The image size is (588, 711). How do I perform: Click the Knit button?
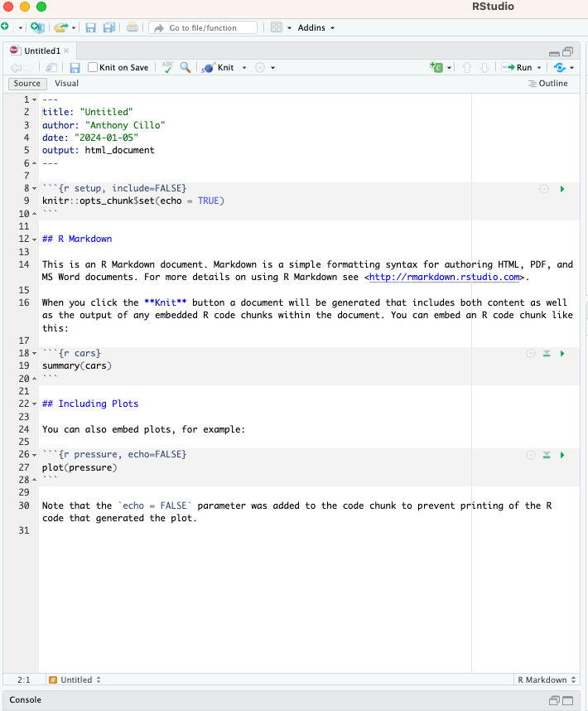[219, 68]
